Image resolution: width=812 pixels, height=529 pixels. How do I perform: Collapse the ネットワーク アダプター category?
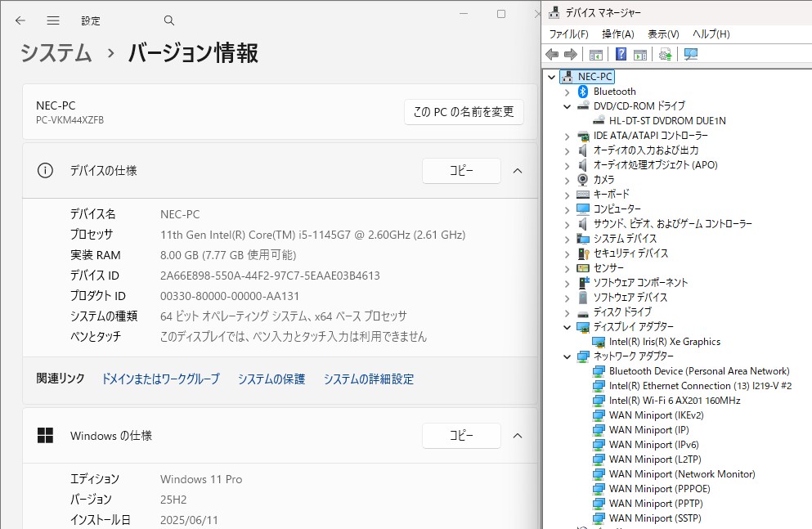tap(567, 356)
